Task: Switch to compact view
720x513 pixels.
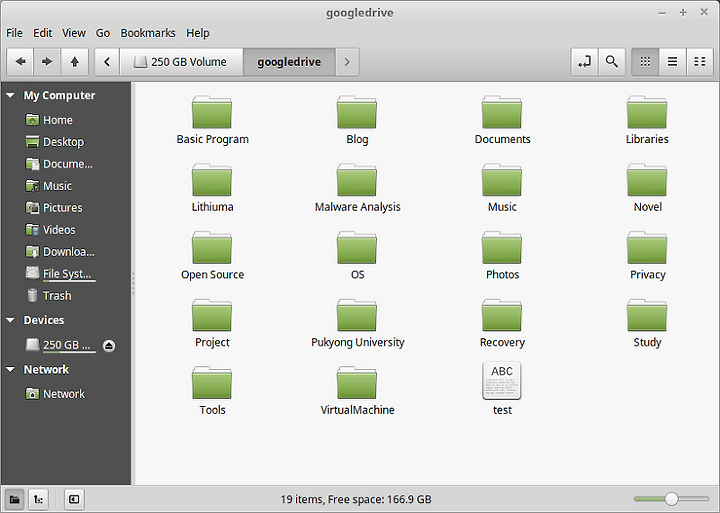Action: coord(700,62)
